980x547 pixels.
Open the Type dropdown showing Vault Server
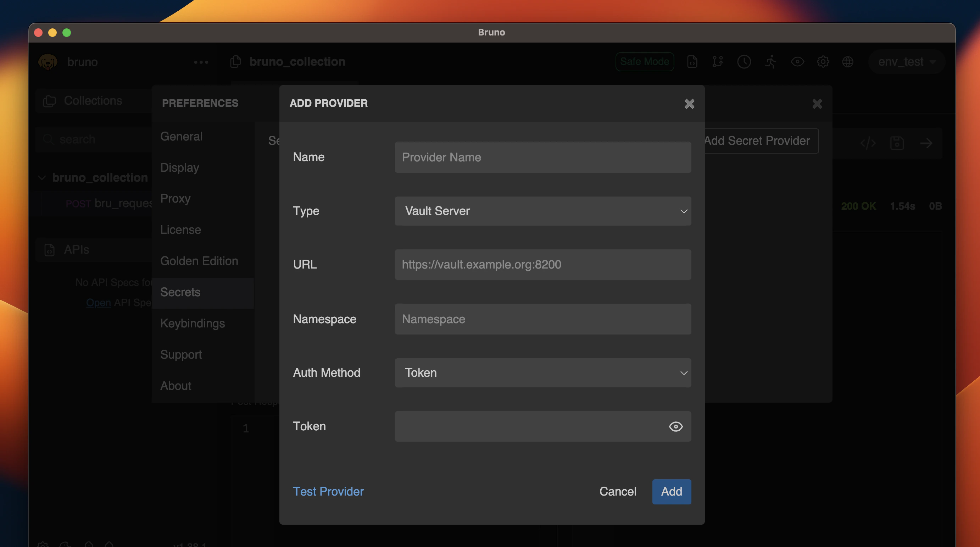[542, 211]
